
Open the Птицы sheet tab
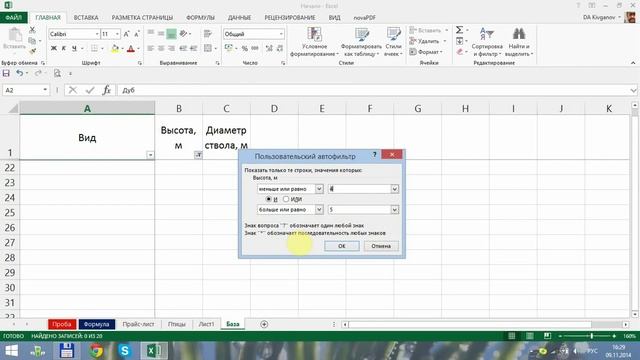(x=176, y=324)
